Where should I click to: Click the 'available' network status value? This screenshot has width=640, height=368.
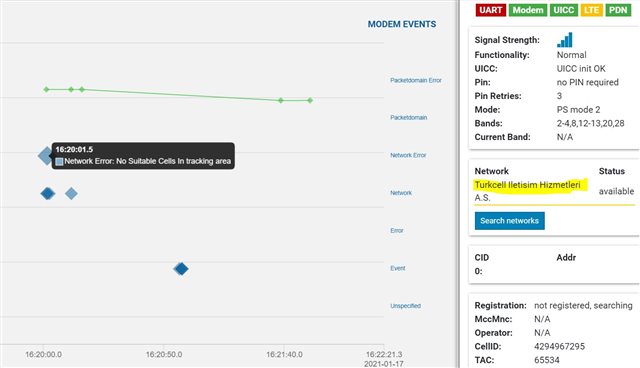(616, 191)
